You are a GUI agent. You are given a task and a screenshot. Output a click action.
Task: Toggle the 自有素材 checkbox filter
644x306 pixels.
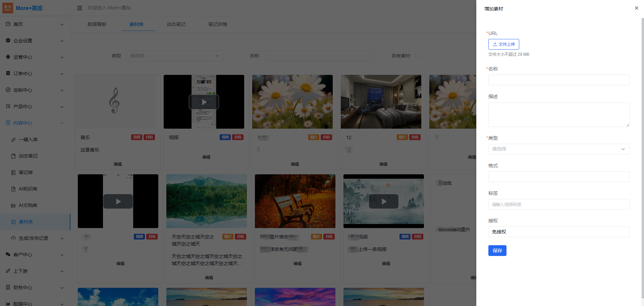[418, 56]
